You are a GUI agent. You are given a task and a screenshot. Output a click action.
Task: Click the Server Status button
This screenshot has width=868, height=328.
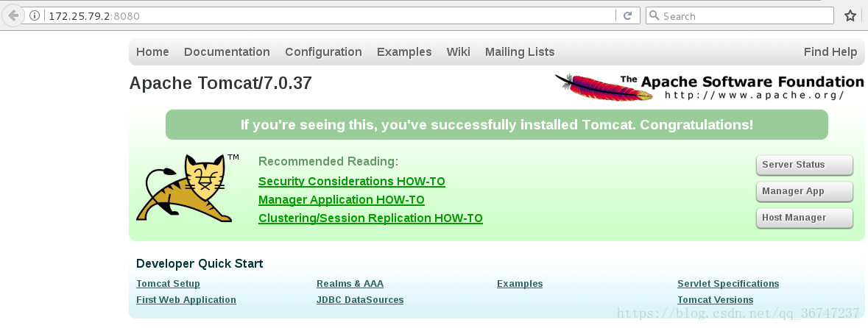tap(805, 165)
